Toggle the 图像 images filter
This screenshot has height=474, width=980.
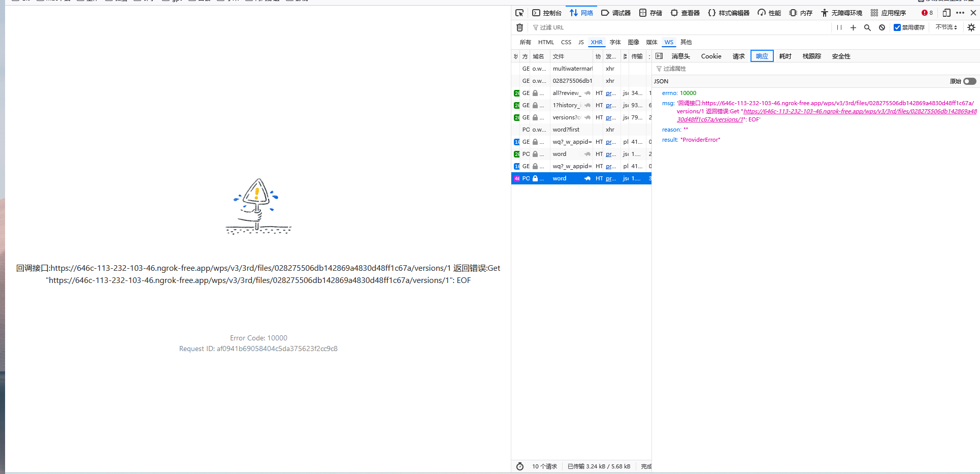click(634, 42)
